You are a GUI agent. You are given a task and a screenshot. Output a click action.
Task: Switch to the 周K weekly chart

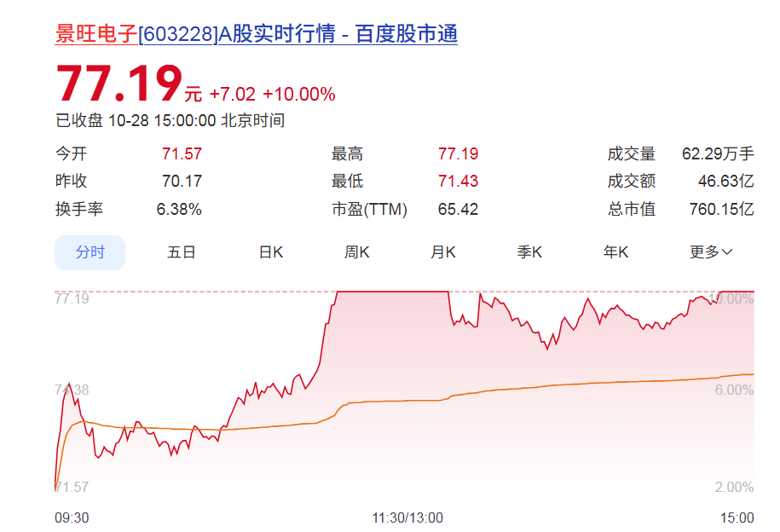click(x=356, y=252)
